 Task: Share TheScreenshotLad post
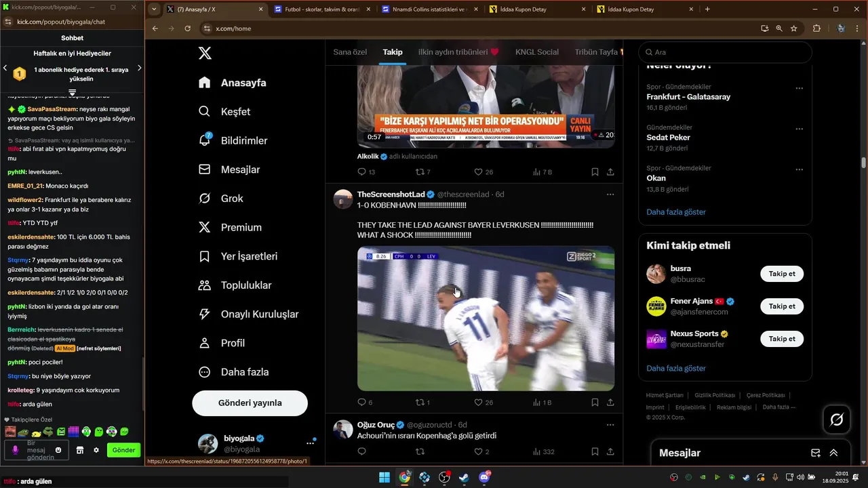click(x=610, y=403)
